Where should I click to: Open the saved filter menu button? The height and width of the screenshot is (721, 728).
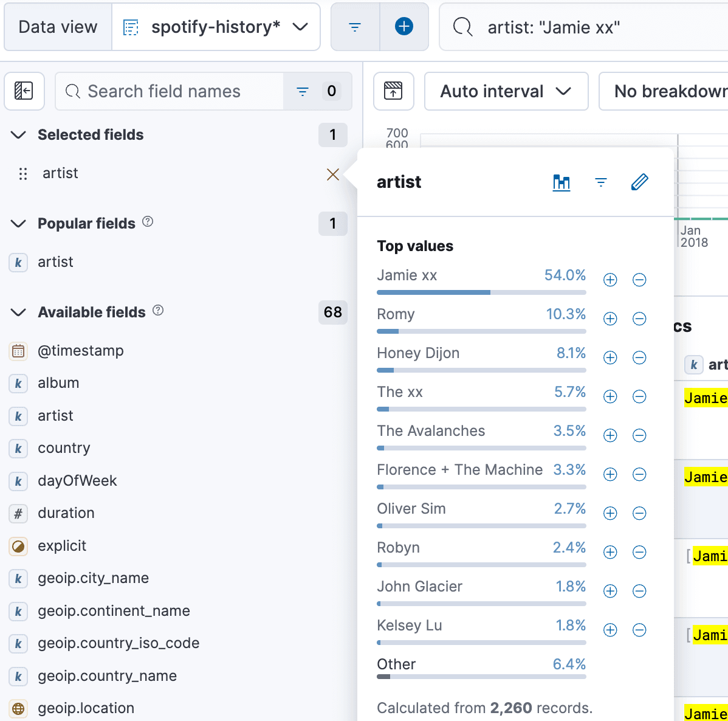[355, 27]
